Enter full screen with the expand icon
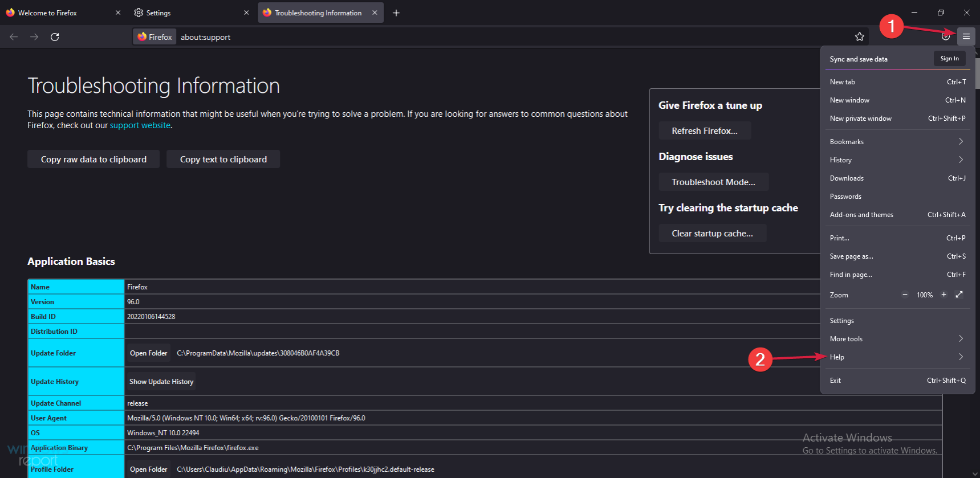 click(x=959, y=295)
